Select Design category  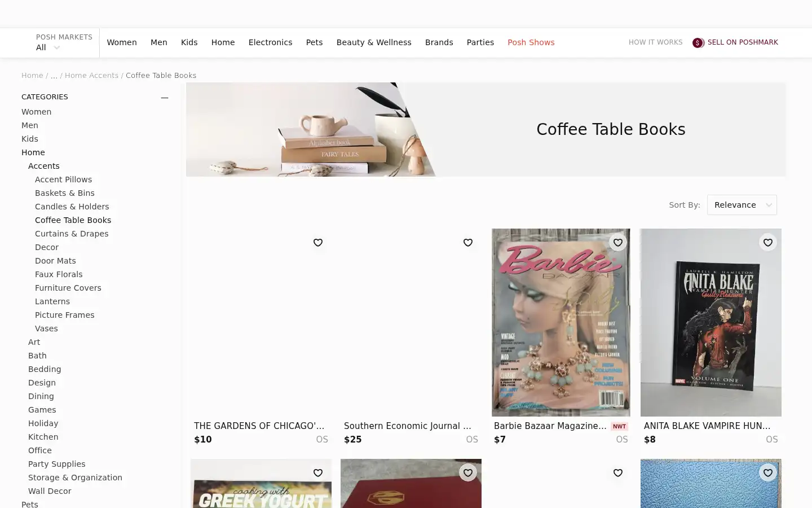point(42,383)
